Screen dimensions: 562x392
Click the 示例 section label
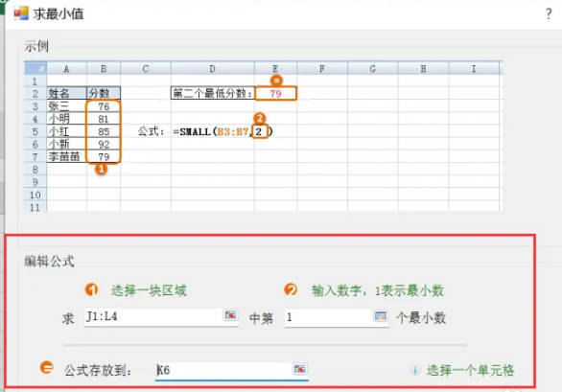click(x=36, y=46)
